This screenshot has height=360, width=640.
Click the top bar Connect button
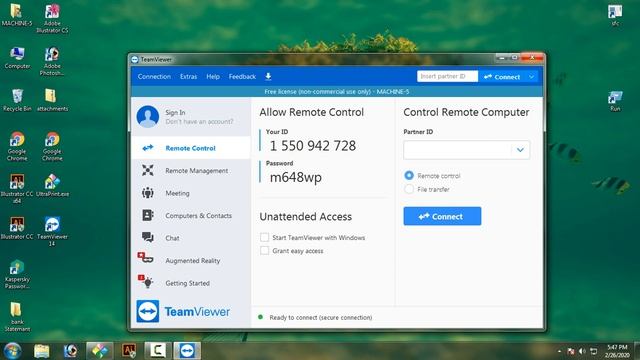[x=502, y=77]
